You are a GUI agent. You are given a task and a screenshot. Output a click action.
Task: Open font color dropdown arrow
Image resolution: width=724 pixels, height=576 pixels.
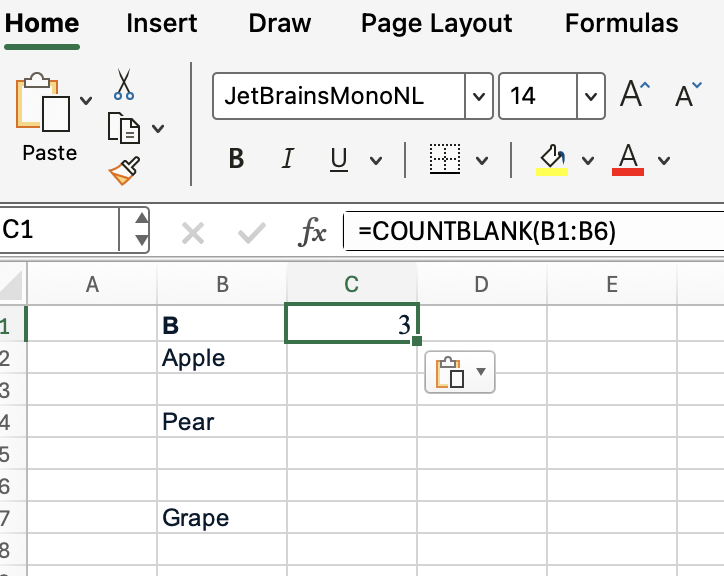664,160
